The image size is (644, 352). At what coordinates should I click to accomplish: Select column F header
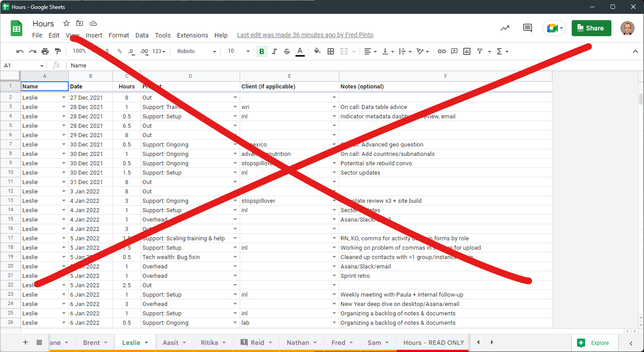coord(445,76)
